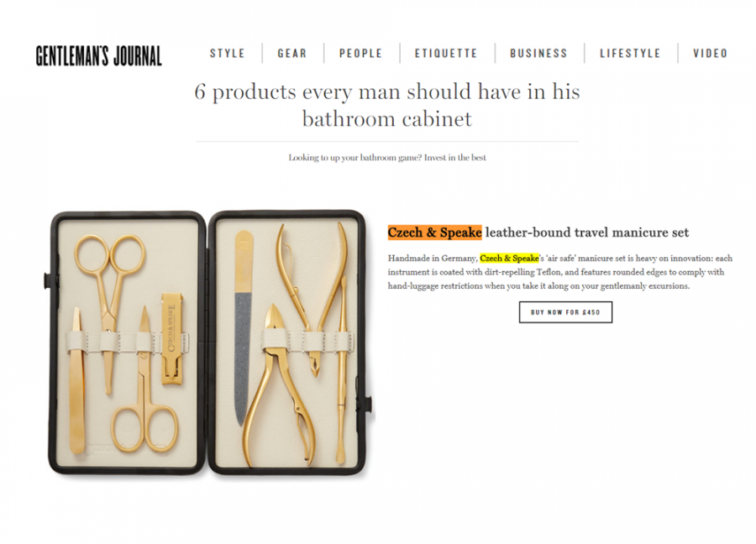Image resolution: width=756 pixels, height=544 pixels.
Task: Click the leather-bound travel manicure set title
Action: pos(587,233)
